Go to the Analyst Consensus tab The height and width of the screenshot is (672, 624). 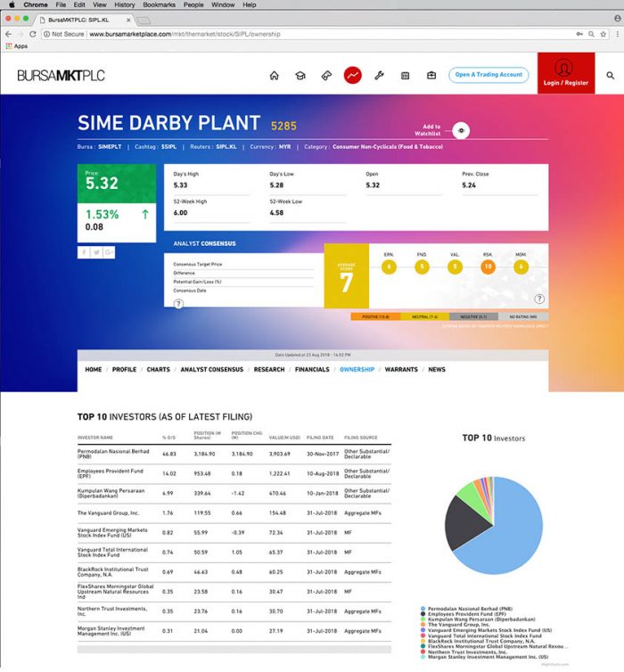(211, 369)
